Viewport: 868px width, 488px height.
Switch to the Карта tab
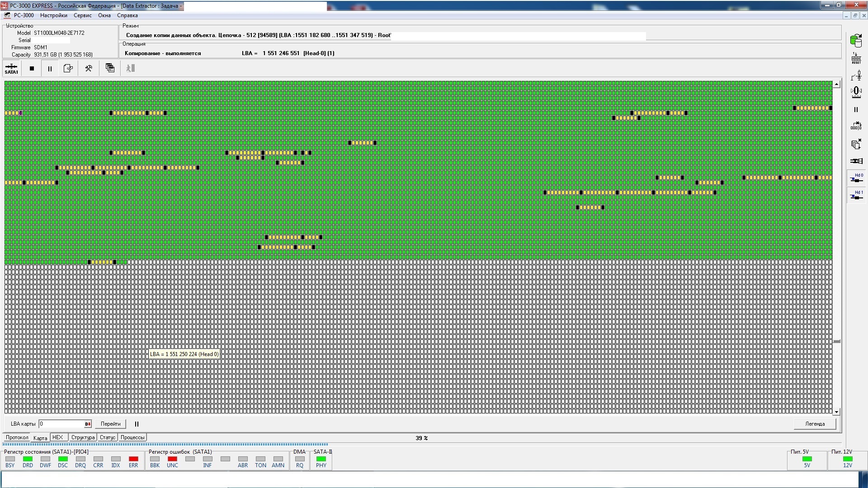(40, 438)
